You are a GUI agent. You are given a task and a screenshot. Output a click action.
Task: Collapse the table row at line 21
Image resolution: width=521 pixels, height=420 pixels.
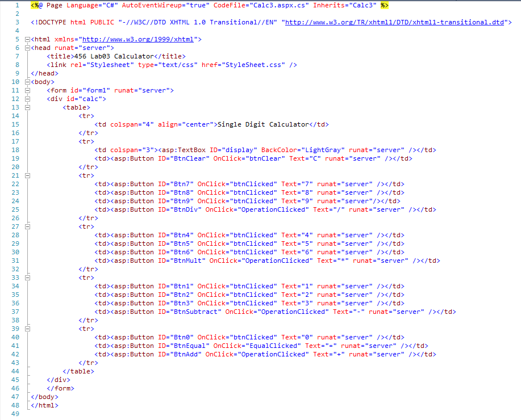[28, 175]
